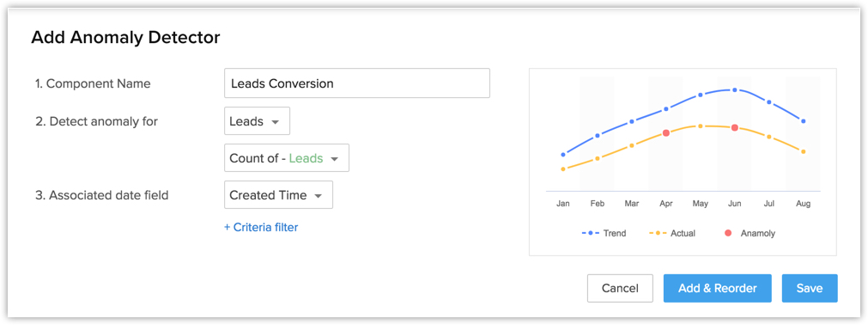Save the anomaly detector
This screenshot has height=325, width=868.
[810, 288]
